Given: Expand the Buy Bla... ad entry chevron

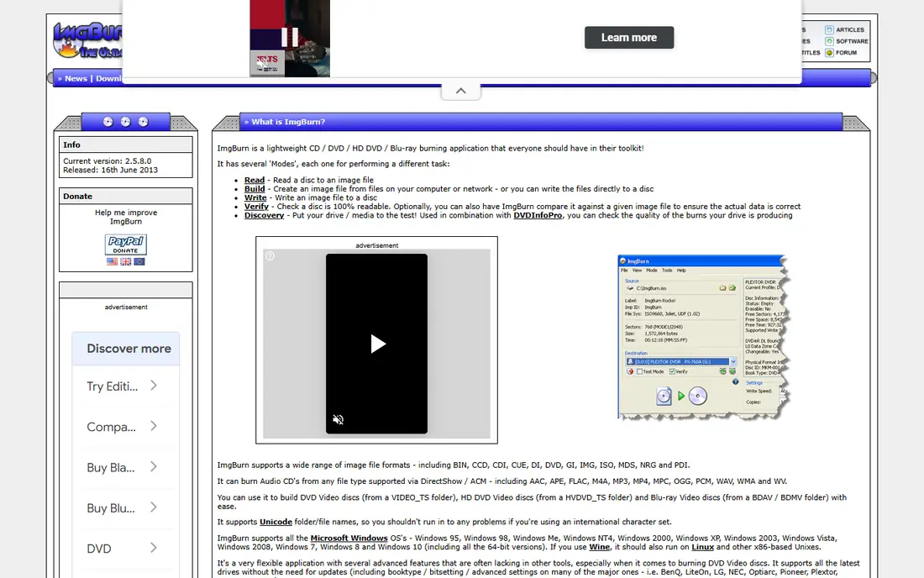Looking at the screenshot, I should pos(153,466).
